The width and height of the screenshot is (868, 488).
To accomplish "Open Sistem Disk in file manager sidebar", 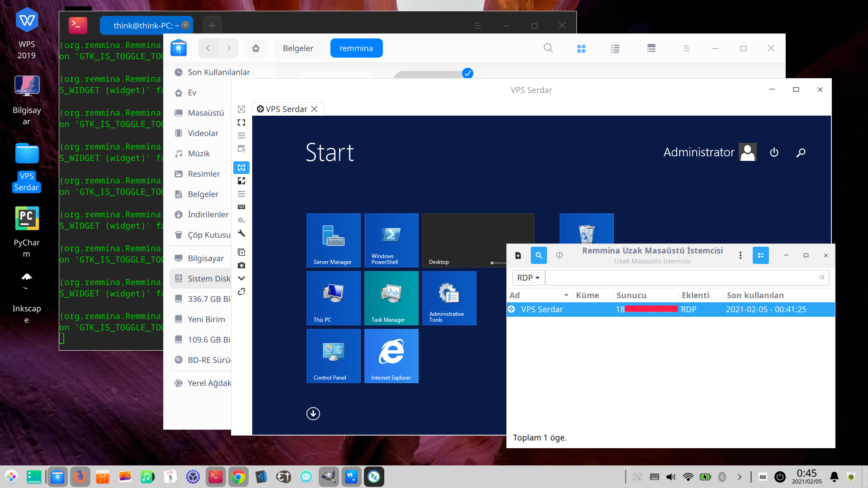I will [201, 279].
